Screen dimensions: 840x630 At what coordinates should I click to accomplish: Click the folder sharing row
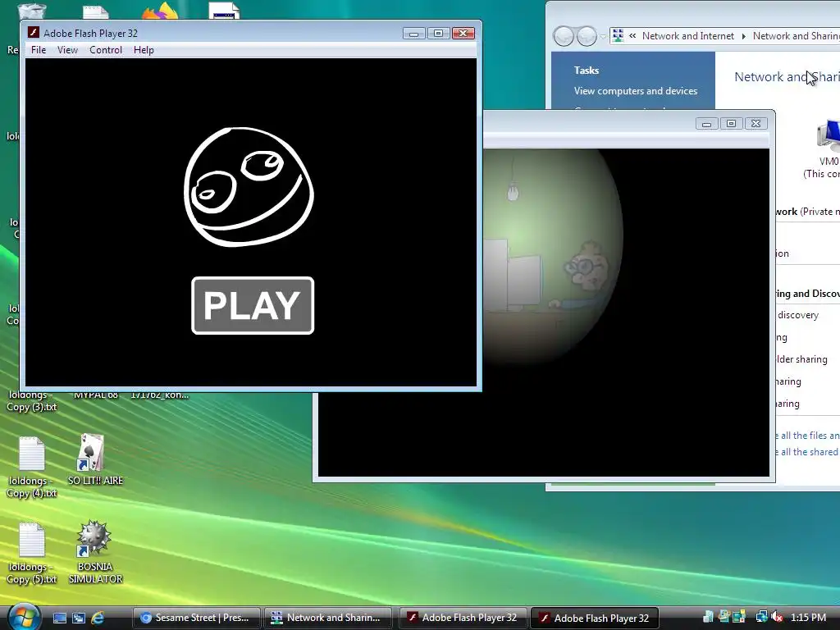(802, 359)
